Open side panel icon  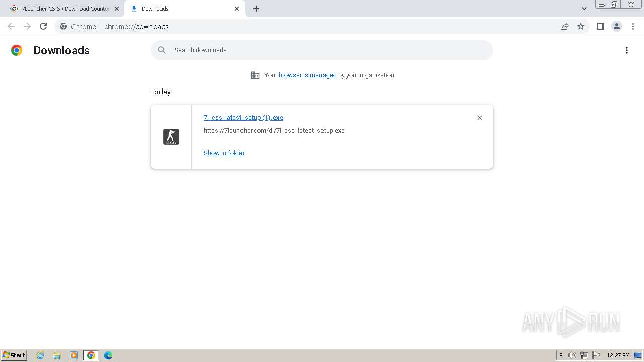tap(600, 26)
